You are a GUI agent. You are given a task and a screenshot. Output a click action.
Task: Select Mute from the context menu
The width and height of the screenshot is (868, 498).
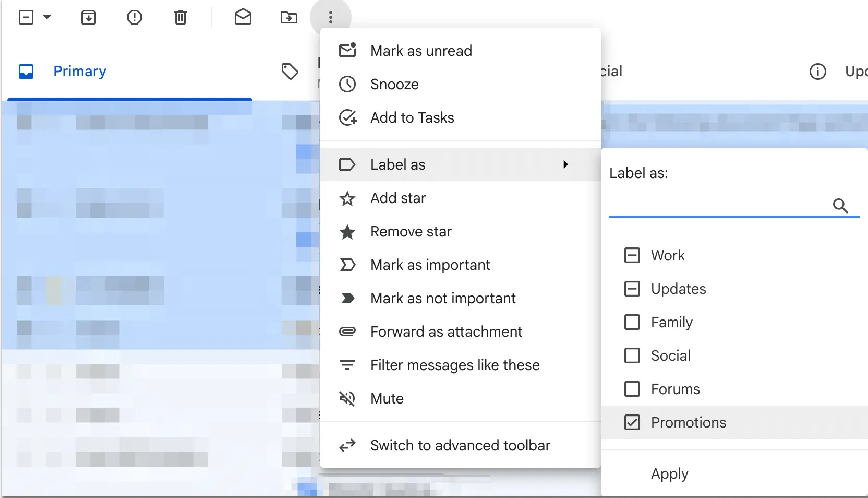tap(387, 398)
